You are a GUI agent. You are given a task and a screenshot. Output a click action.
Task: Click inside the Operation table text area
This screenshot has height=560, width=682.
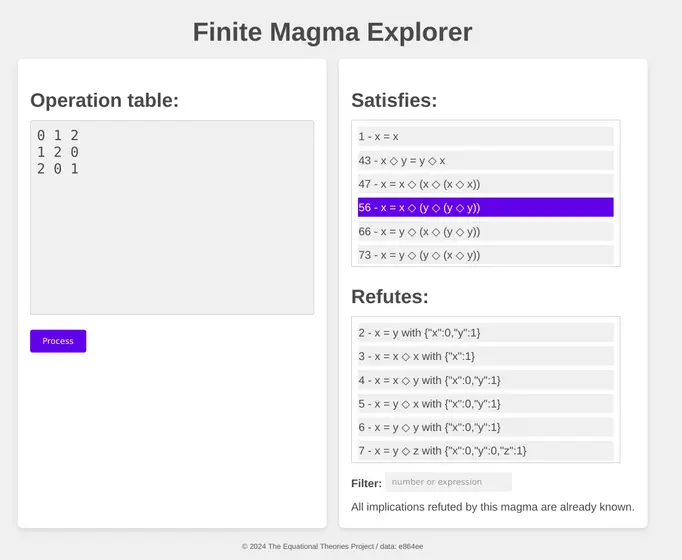click(172, 217)
